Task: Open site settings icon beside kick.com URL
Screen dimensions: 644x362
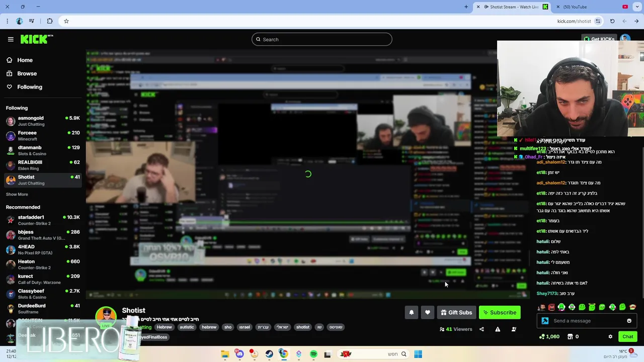Action: pos(598,21)
